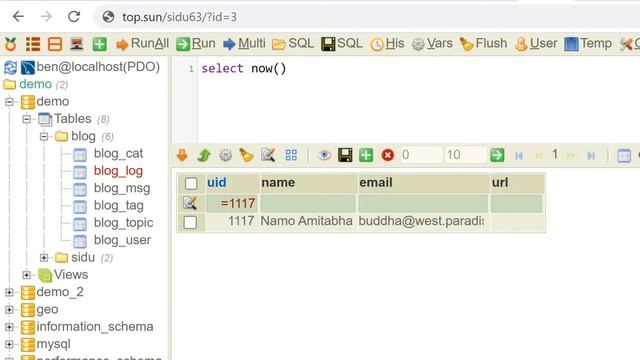
Task: Open SQL file with folder SQL button
Action: (293, 43)
